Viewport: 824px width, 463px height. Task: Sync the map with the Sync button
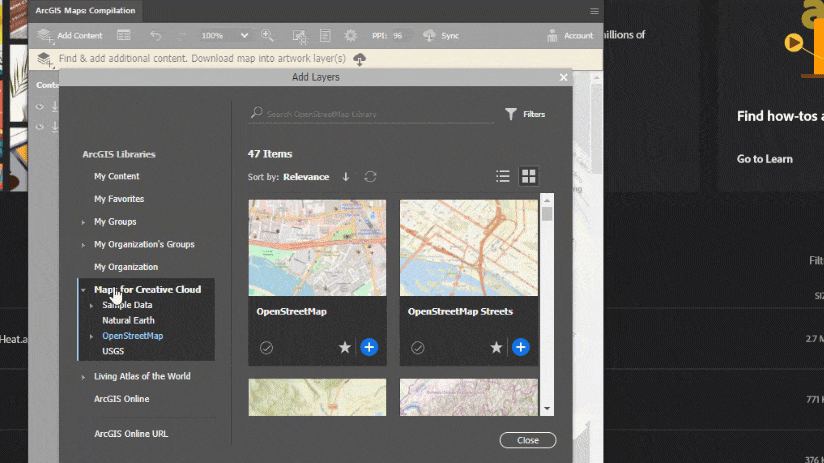click(x=441, y=35)
